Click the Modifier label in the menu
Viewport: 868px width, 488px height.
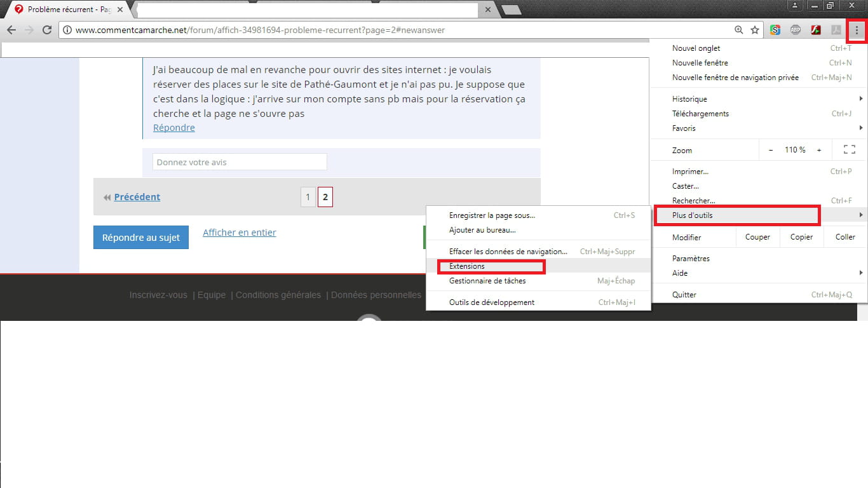tap(687, 238)
